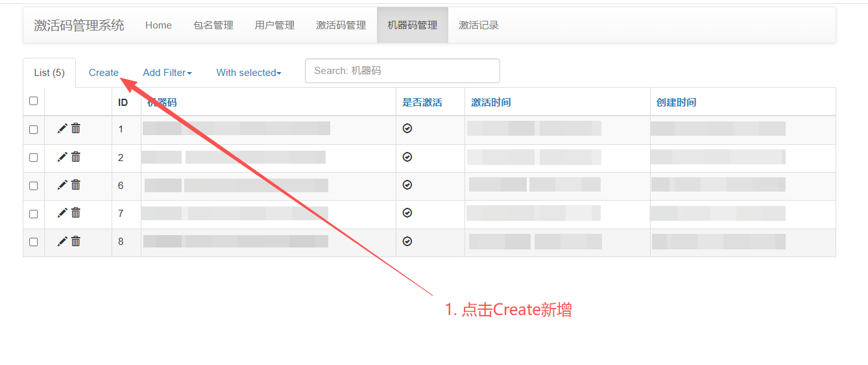The height and width of the screenshot is (365, 868).
Task: Click the pencil icon in row ID 7
Action: pyautogui.click(x=62, y=213)
